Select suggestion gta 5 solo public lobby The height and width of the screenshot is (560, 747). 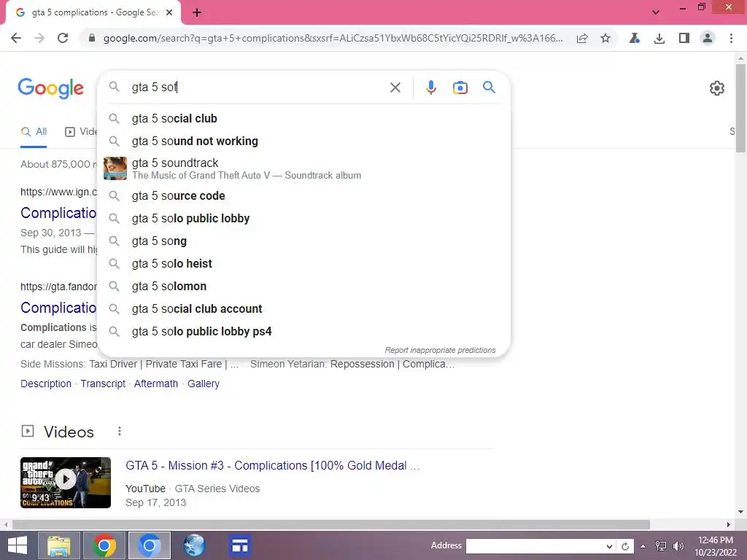click(303, 218)
